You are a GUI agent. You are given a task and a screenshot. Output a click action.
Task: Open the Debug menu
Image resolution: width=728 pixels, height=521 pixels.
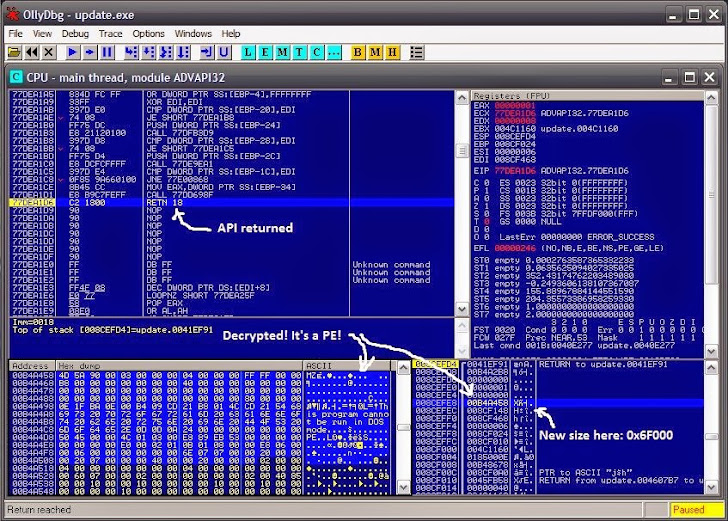(x=75, y=34)
